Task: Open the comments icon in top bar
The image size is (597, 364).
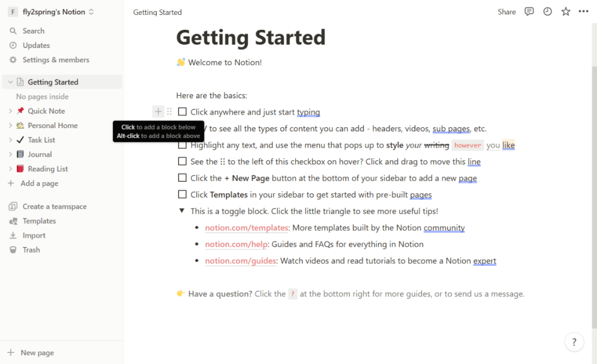Action: pyautogui.click(x=529, y=12)
